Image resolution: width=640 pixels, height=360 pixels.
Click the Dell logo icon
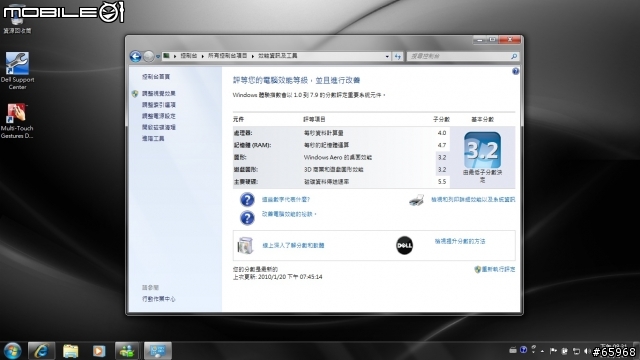click(404, 245)
